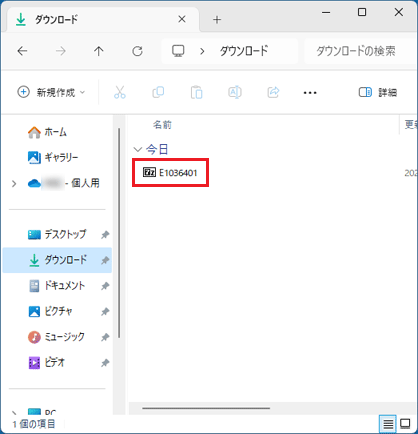418x434 pixels.
Task: Switch to details list view in status bar
Action: [x=388, y=424]
